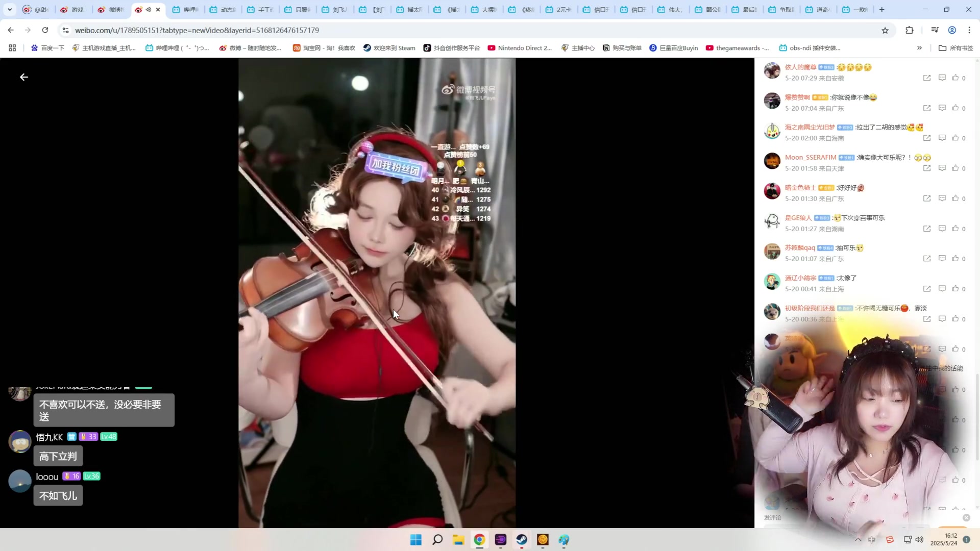Screen dimensions: 980x551
Task: Open File Explorer from the taskbar
Action: click(458, 540)
